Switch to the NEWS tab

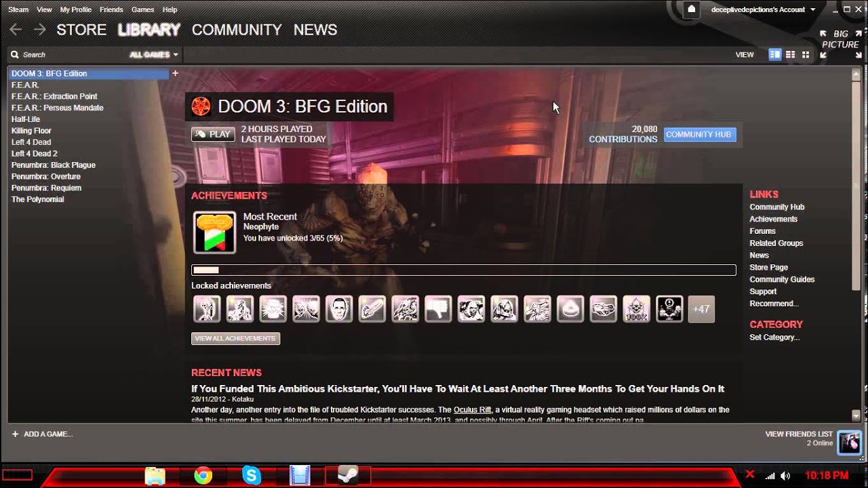point(315,30)
